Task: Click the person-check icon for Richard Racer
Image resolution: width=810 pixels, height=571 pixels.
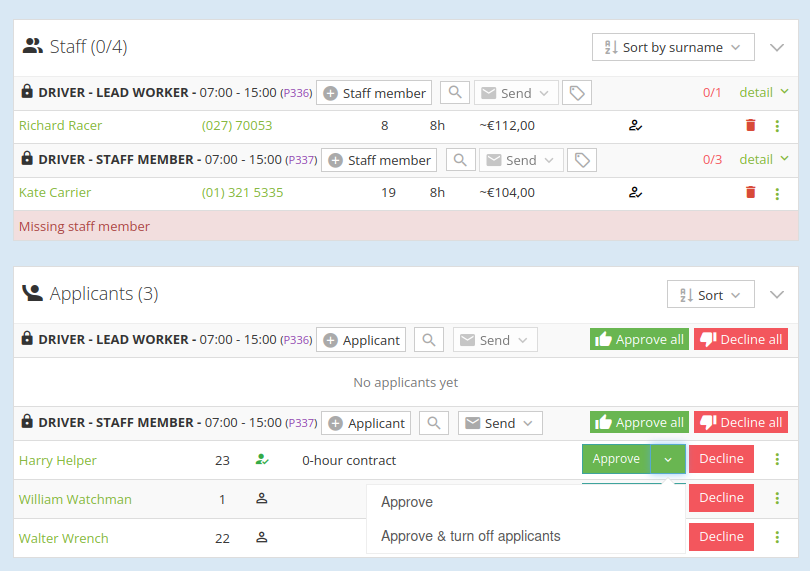Action: [635, 125]
